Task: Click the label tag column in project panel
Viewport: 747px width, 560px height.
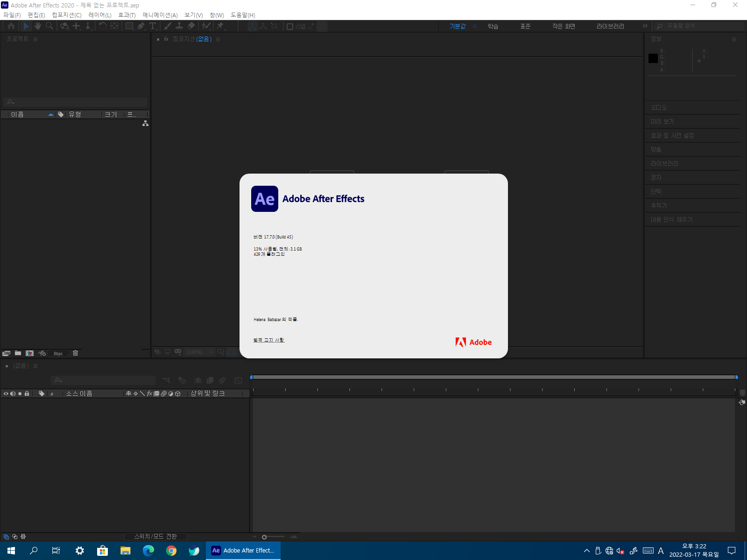Action: (x=61, y=114)
